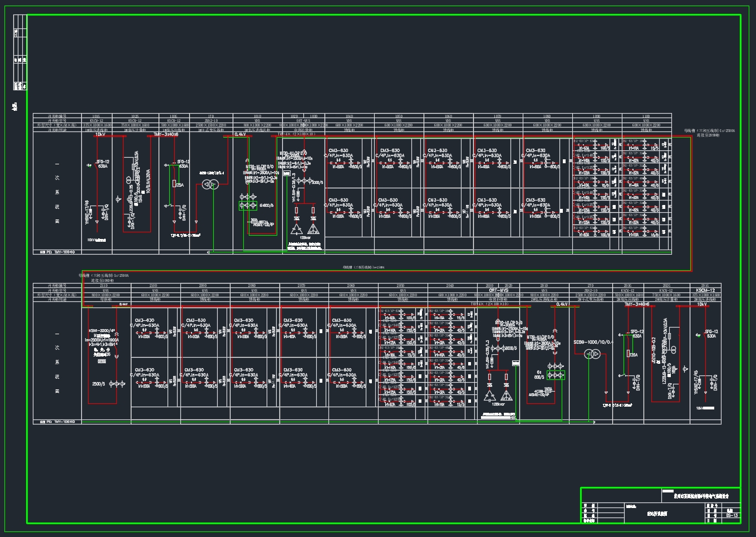Click the PE TMY-100x10 label in upper diagram

(x=57, y=252)
